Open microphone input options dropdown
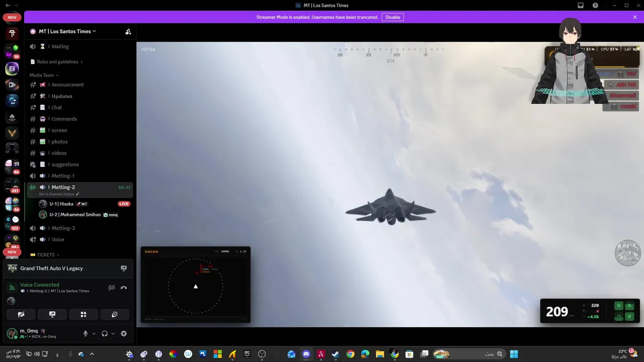The height and width of the screenshot is (362, 644). (94, 333)
